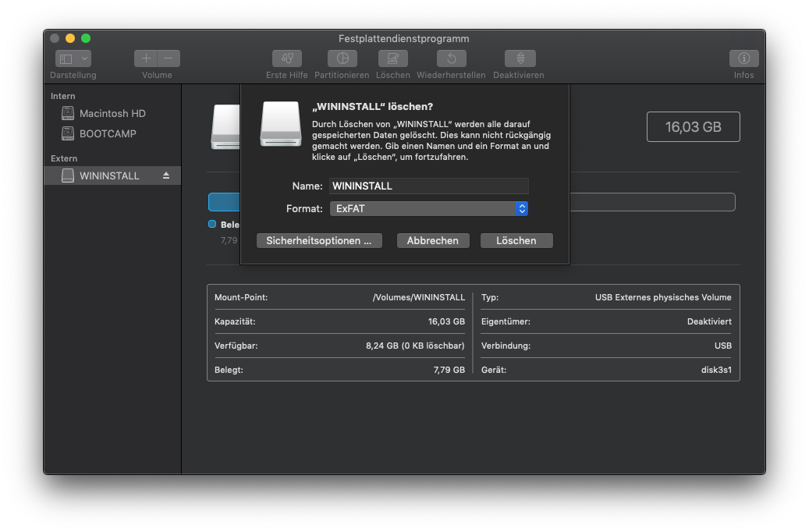This screenshot has height=532, width=809.
Task: Click the Mount-Point value /Volumes/WININSTALL
Action: coord(418,297)
